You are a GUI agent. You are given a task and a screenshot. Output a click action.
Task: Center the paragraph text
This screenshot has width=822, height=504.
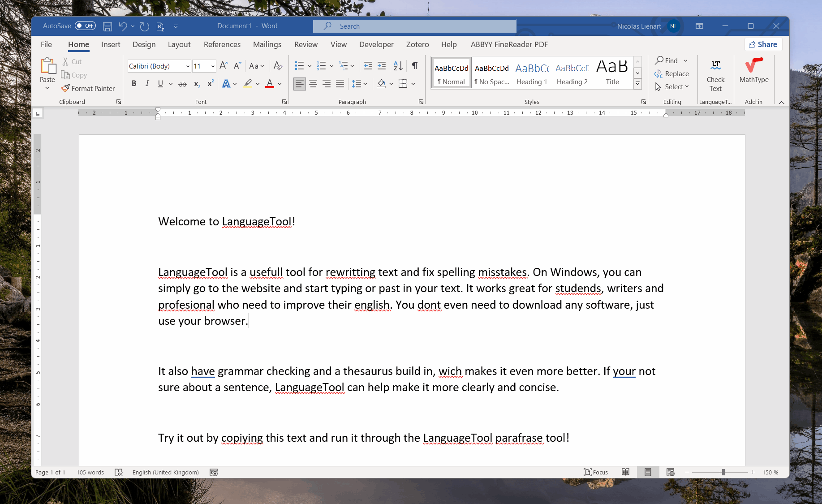point(313,84)
